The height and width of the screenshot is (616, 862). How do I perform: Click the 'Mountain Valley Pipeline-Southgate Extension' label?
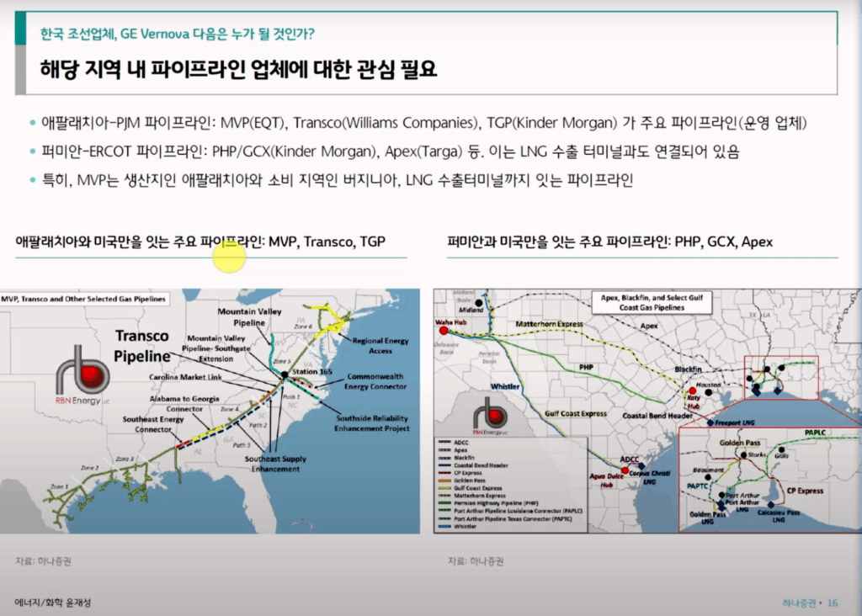point(216,348)
